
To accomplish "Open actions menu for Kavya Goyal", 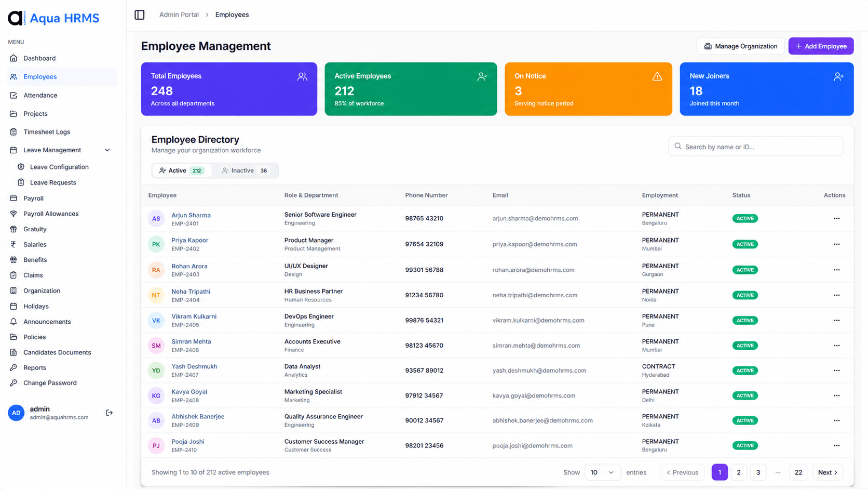I will coord(836,395).
